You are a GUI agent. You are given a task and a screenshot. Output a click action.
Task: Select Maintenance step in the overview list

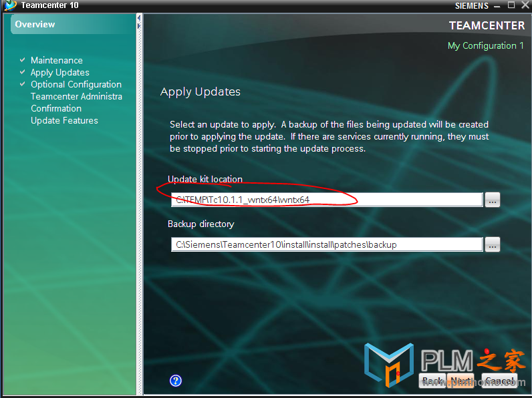click(57, 60)
